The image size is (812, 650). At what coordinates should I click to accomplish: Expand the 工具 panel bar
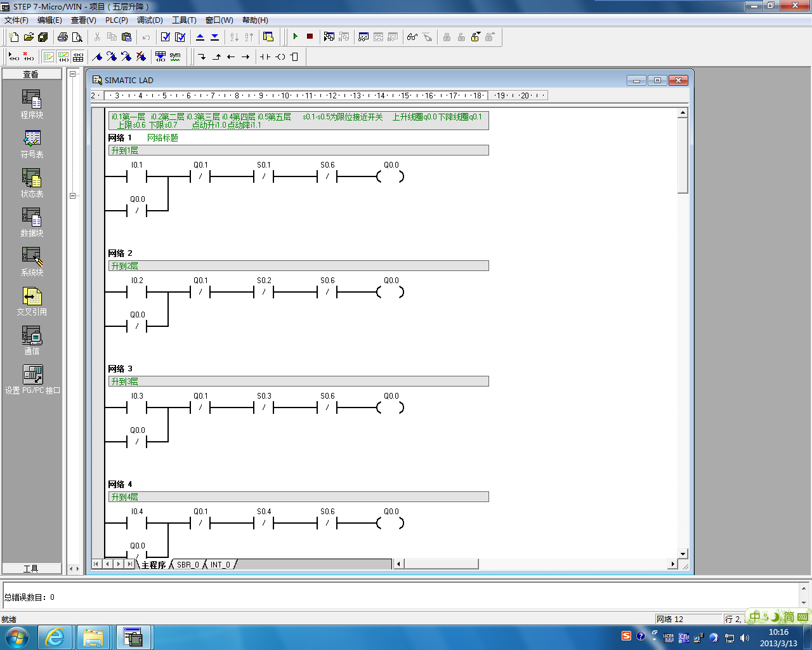tap(32, 568)
